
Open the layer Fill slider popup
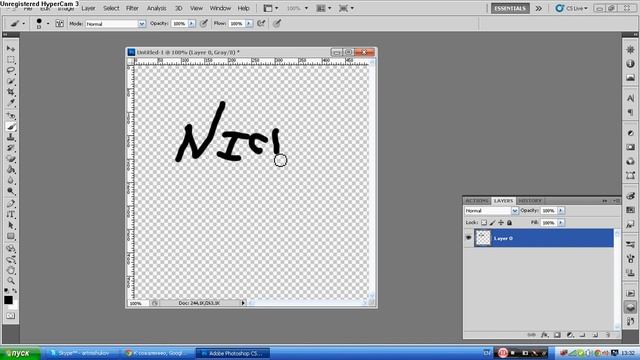pyautogui.click(x=561, y=223)
